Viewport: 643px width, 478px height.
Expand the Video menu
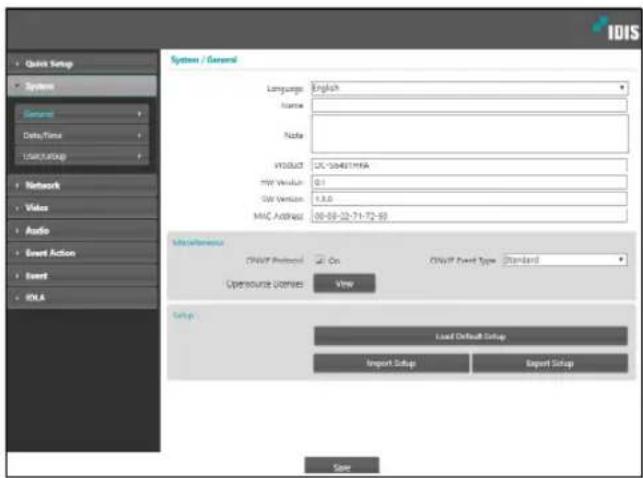pyautogui.click(x=82, y=207)
